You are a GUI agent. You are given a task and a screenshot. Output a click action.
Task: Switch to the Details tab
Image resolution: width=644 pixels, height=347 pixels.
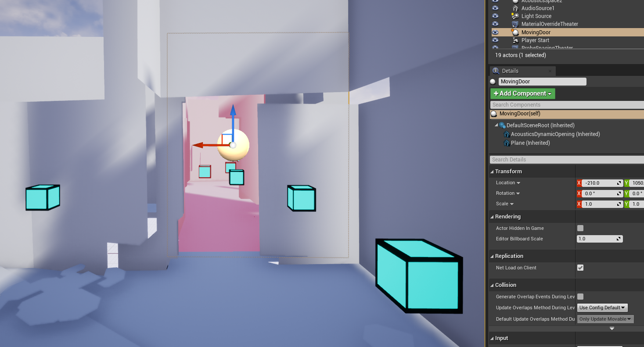tap(511, 71)
